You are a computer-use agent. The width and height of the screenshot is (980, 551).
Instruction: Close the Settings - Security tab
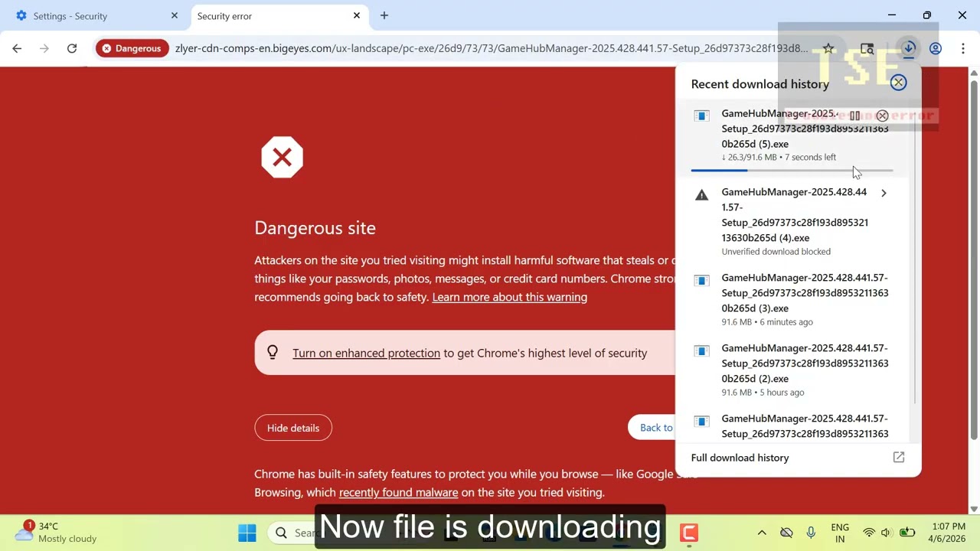pos(174,15)
